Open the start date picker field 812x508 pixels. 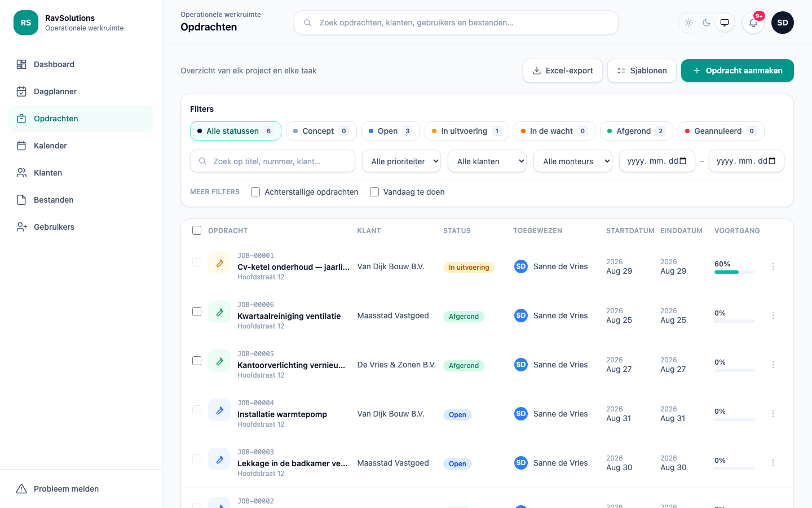click(x=657, y=161)
